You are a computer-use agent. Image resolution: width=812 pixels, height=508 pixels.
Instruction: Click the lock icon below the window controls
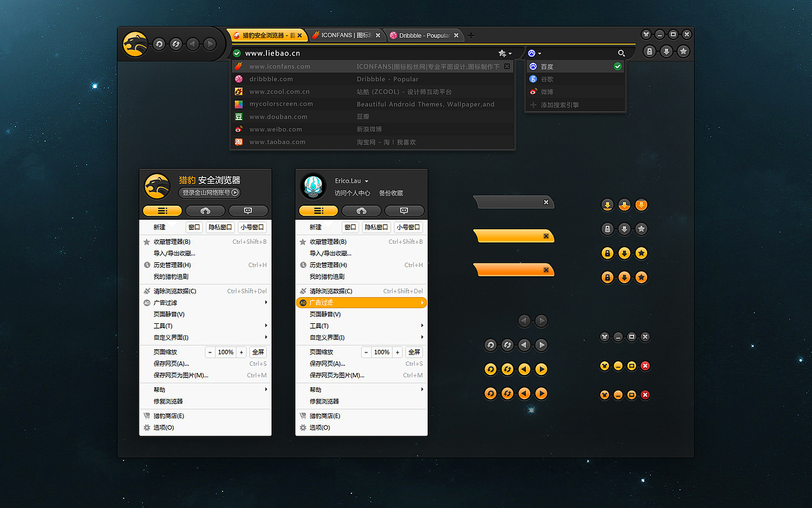(649, 51)
